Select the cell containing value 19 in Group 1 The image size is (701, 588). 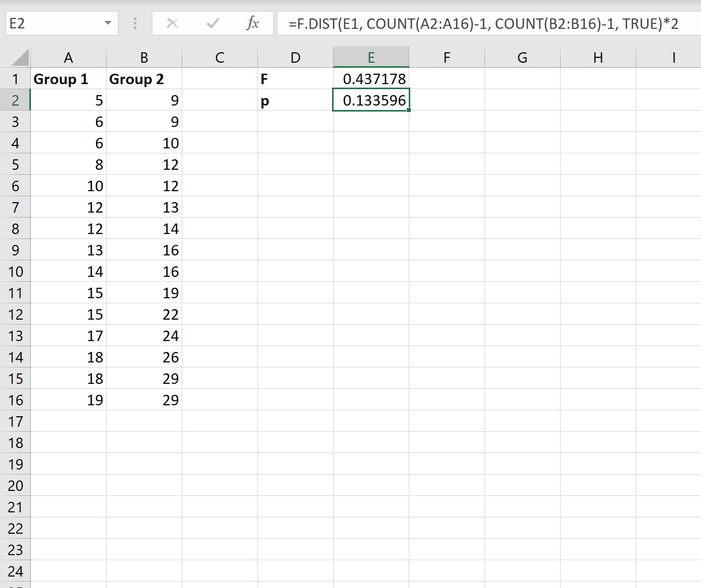pyautogui.click(x=68, y=400)
